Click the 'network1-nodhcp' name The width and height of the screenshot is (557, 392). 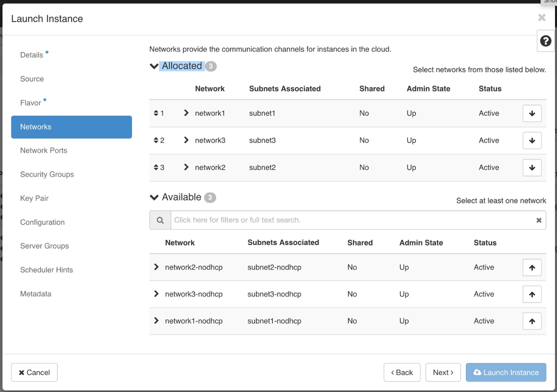193,321
